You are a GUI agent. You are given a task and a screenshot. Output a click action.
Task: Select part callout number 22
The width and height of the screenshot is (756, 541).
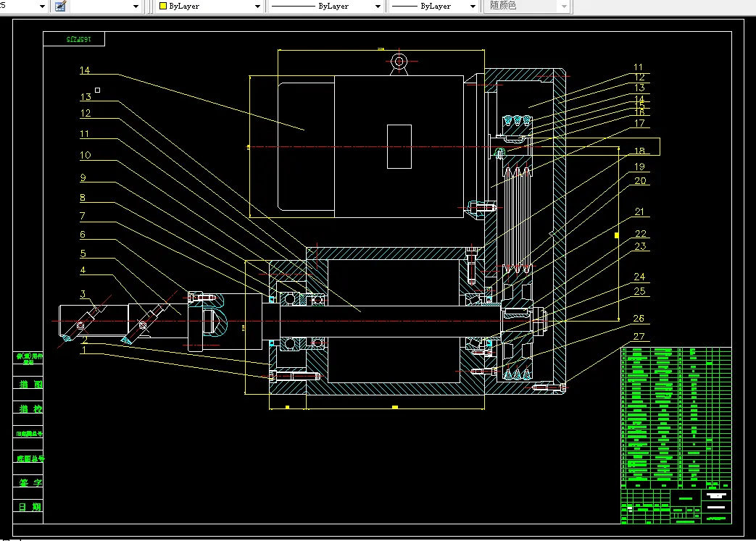click(x=640, y=234)
